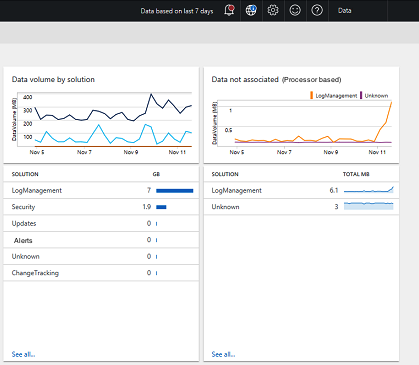Click Unknown row sparkline chart
The image size is (419, 365).
(x=369, y=206)
